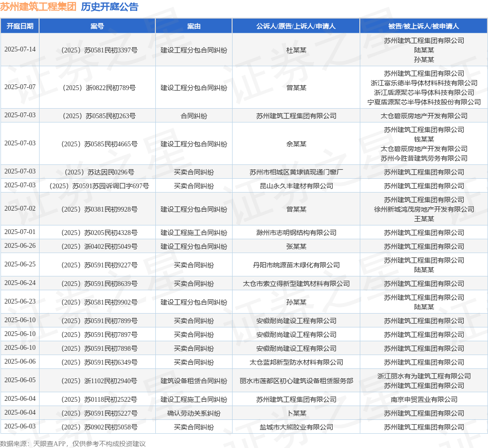This screenshot has height=448, width=488.
Task: Select plaintiff 昆山永久丰建材有限公司
Action: click(x=296, y=186)
